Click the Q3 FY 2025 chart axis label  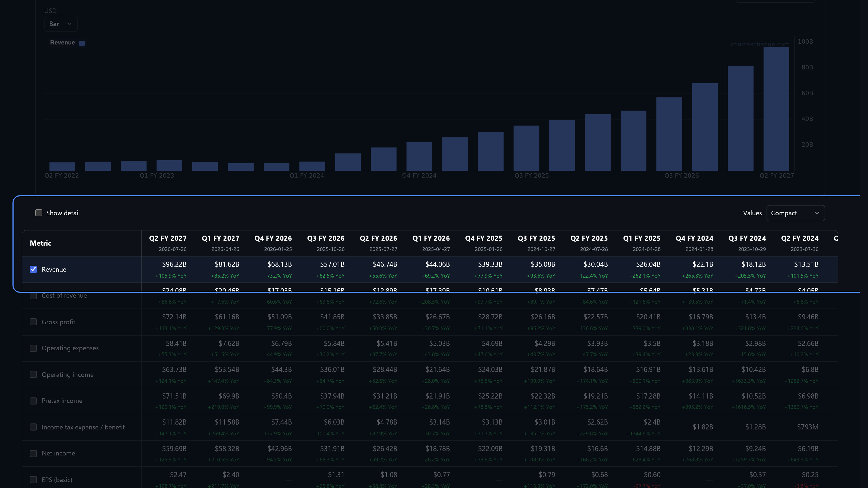[531, 175]
